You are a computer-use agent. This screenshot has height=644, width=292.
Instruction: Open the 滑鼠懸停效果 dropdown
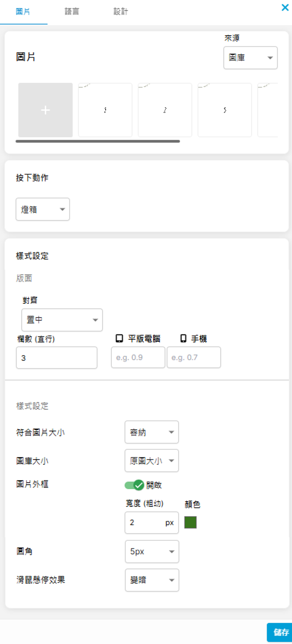(x=152, y=580)
